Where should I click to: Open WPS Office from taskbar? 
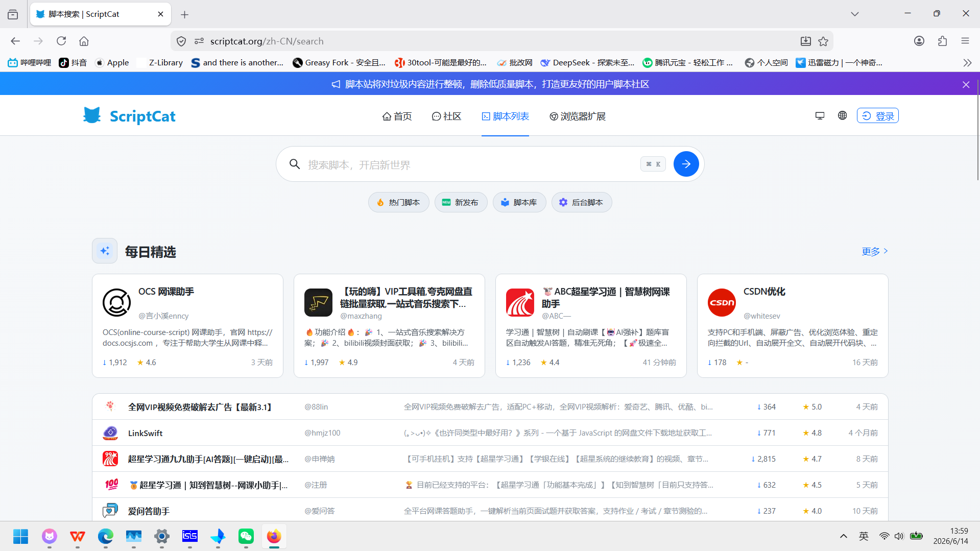tap(77, 536)
